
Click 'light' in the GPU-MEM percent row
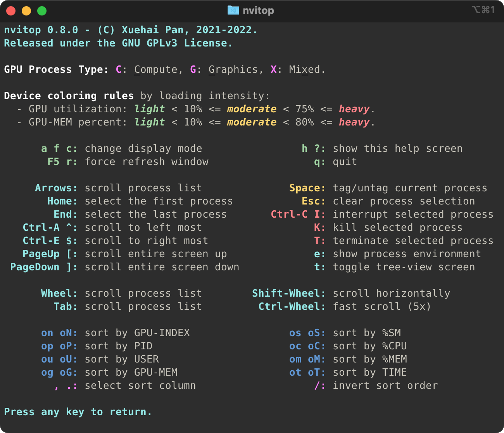(x=150, y=122)
